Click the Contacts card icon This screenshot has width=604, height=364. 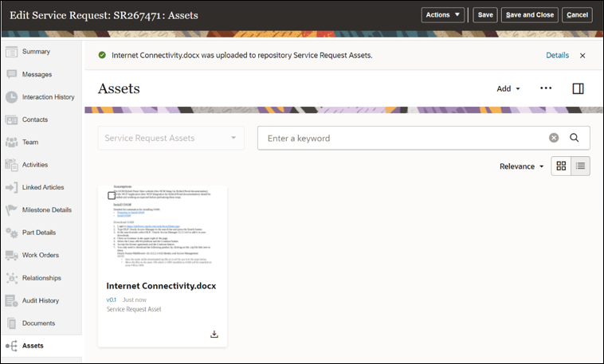click(12, 119)
